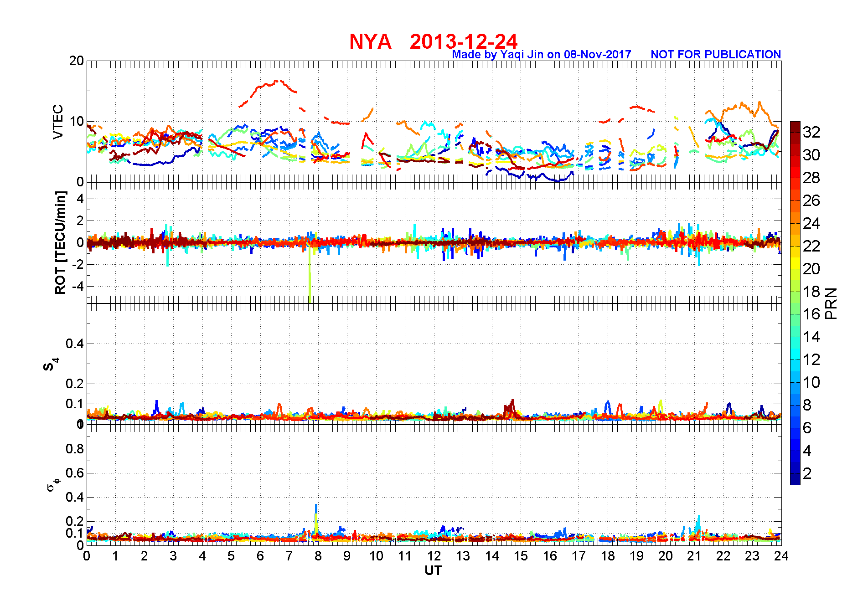Click UT axis tick label 1
Image resolution: width=868 pixels, height=606 pixels.
(115, 556)
